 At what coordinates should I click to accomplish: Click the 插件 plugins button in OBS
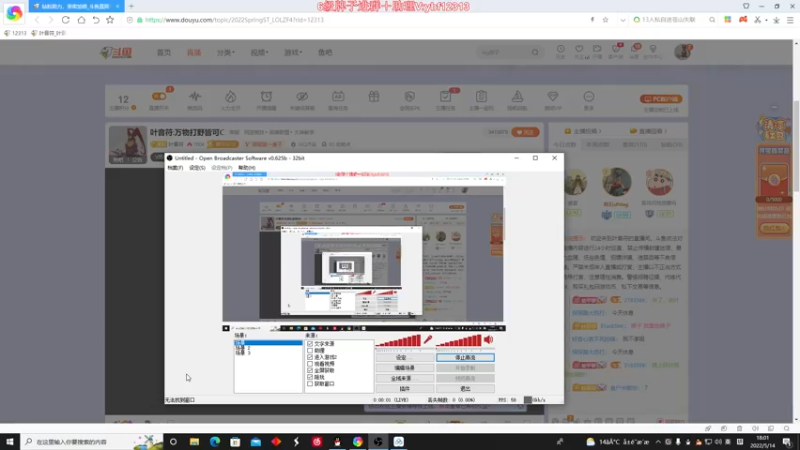(x=405, y=389)
